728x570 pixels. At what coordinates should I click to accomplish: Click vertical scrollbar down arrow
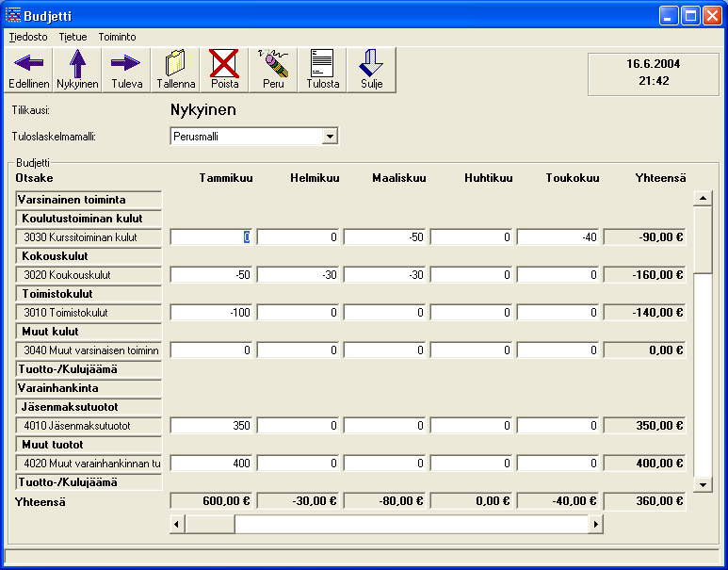coord(703,484)
